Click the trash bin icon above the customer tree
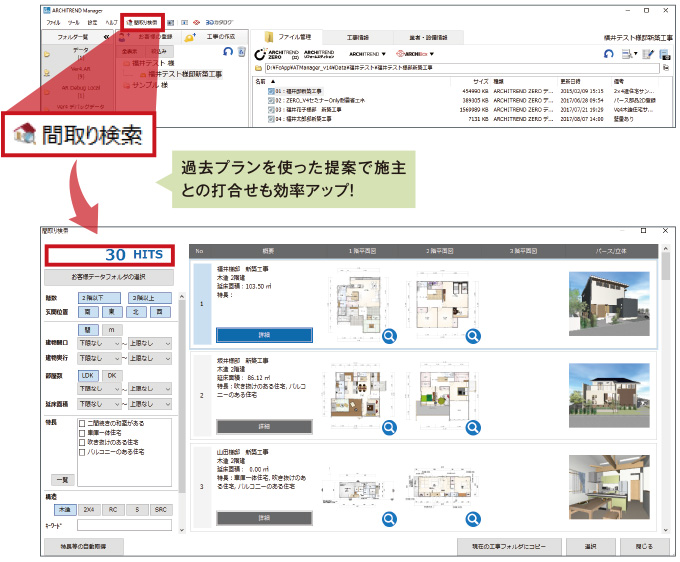 (242, 52)
